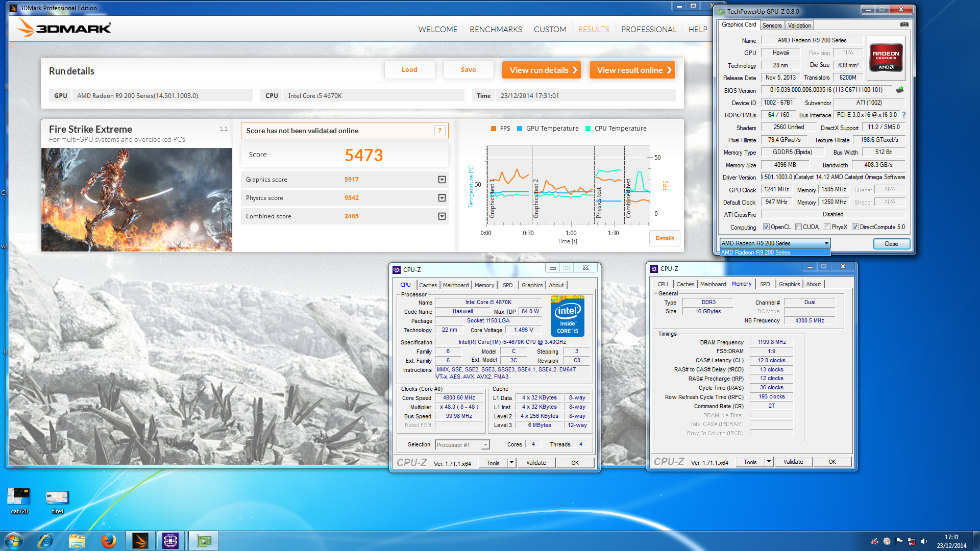Expand the Graphics score details
Viewport: 980px width, 551px height.
442,180
